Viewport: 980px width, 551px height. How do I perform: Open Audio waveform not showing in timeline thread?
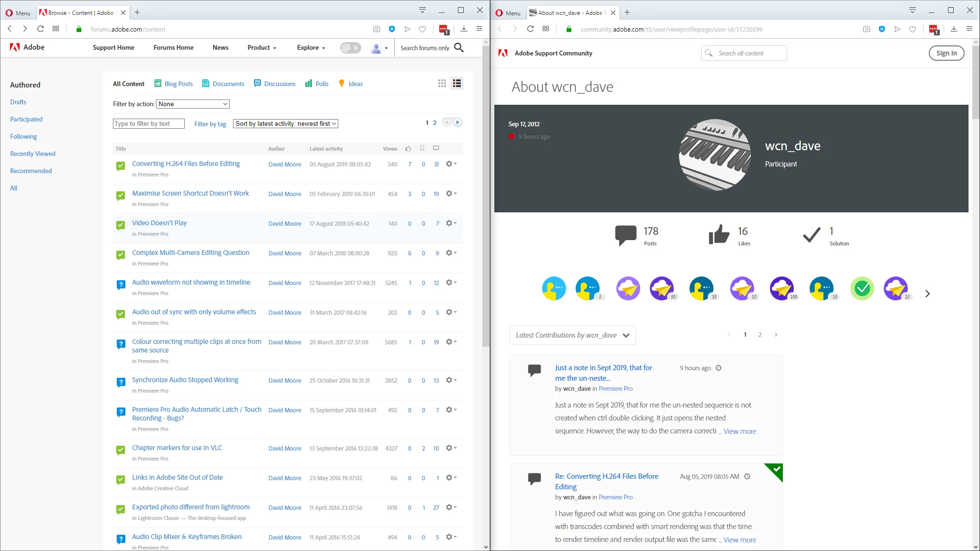(191, 282)
